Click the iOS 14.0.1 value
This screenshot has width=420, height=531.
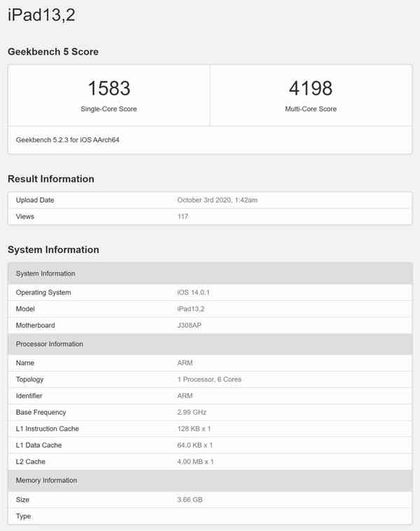click(194, 293)
